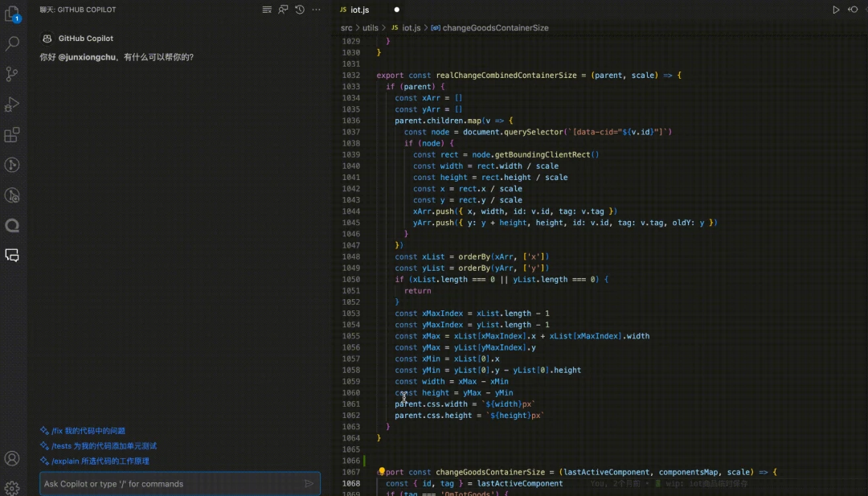The image size is (868, 496).
Task: Open chat panel more actions ellipsis
Action: pos(316,10)
